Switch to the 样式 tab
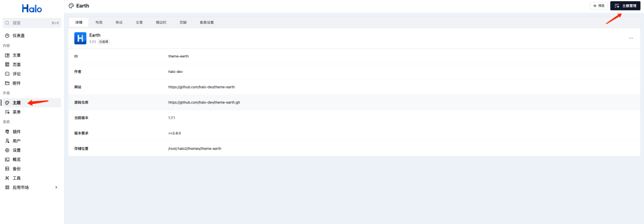The image size is (644, 224). coord(119,22)
